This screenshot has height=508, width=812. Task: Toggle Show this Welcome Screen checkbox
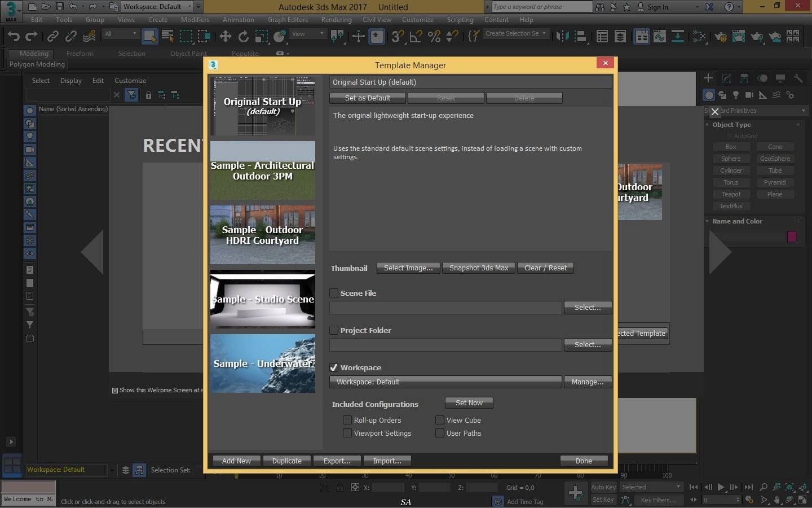tap(115, 390)
